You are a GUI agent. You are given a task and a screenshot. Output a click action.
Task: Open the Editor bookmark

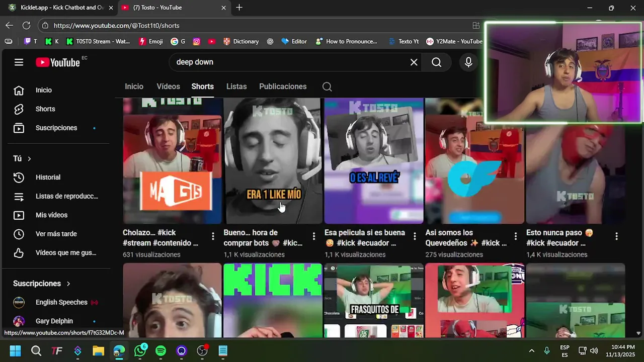click(294, 41)
